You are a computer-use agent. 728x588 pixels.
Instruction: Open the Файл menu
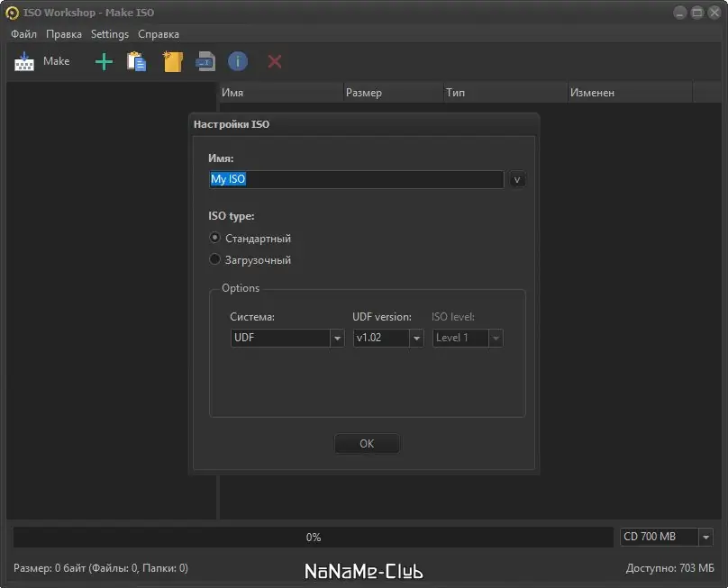[x=23, y=33]
